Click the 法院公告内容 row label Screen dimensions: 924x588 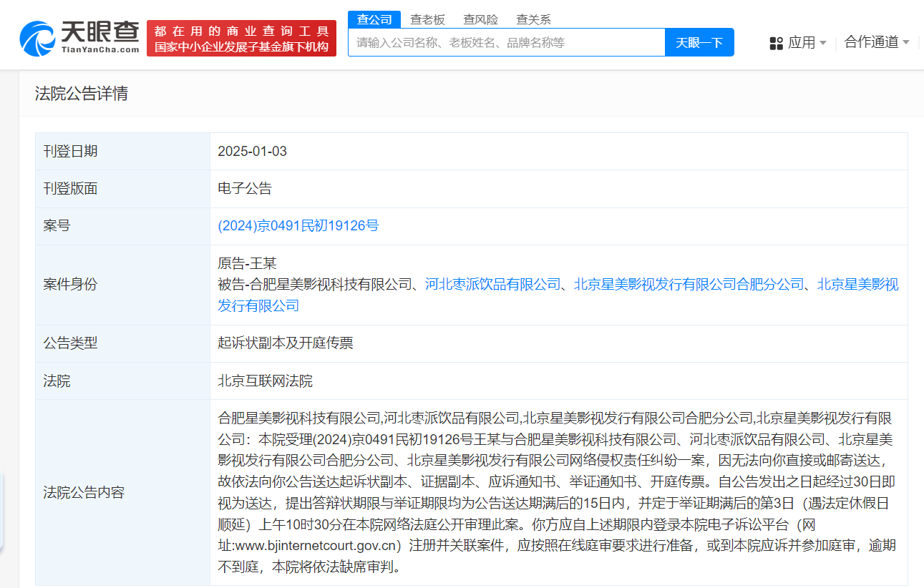pyautogui.click(x=84, y=492)
